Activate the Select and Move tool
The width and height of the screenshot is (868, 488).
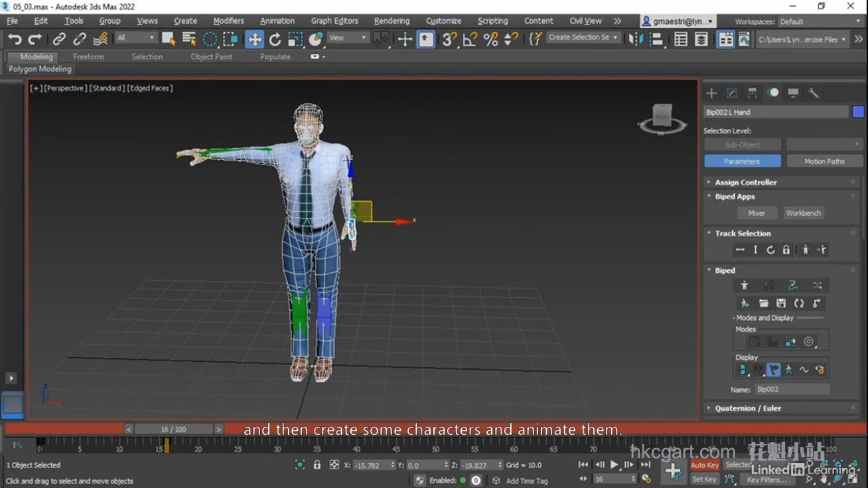point(255,39)
